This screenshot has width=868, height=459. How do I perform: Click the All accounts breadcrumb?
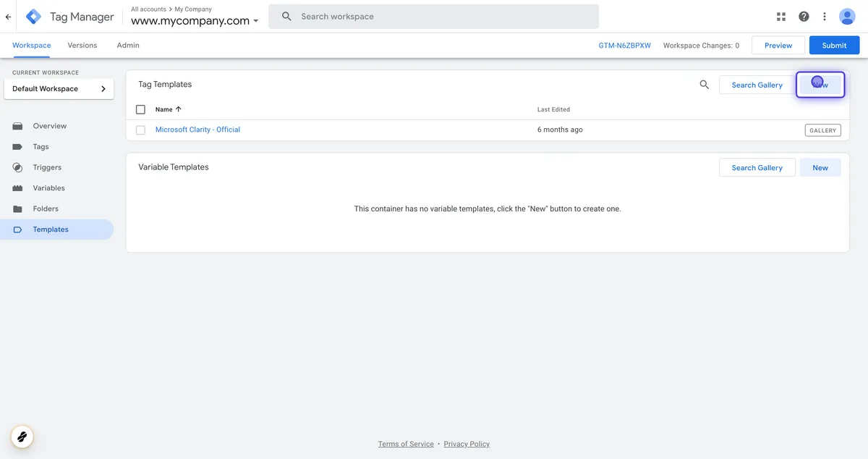pos(148,9)
